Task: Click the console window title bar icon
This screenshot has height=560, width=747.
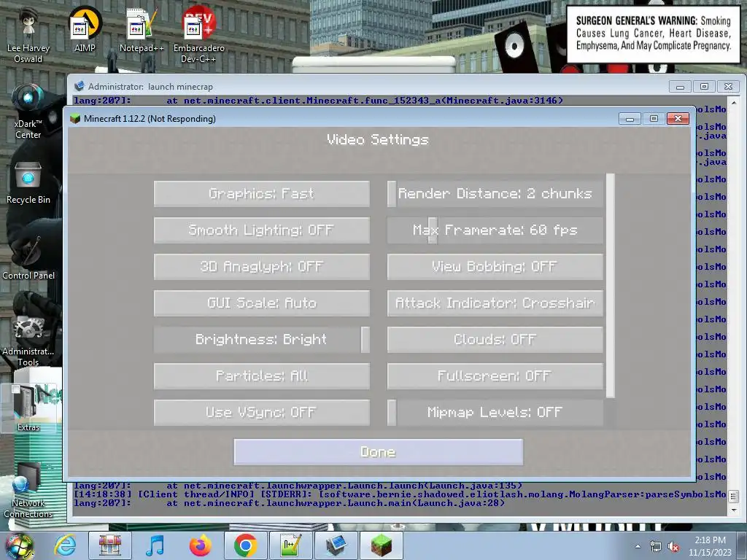Action: tap(79, 86)
